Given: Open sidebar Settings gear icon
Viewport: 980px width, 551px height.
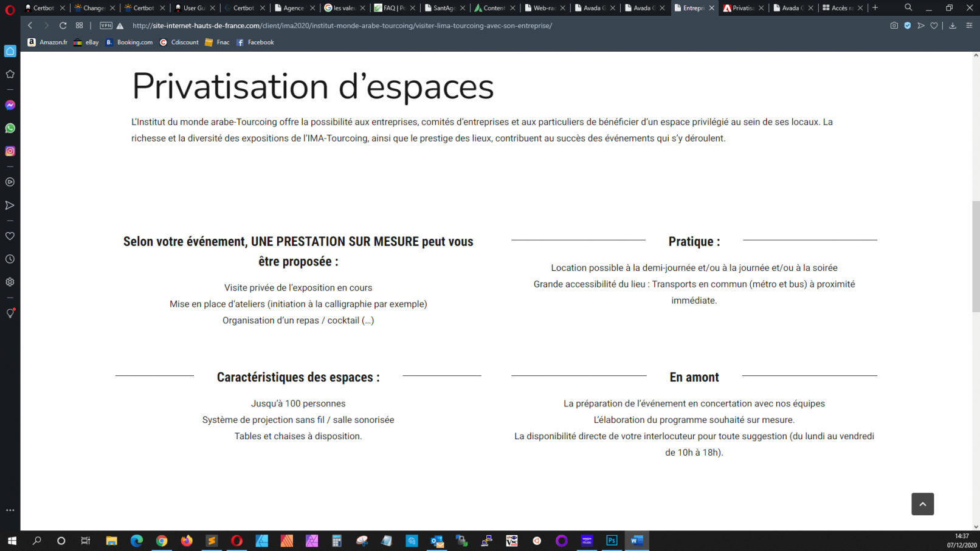Looking at the screenshot, I should point(10,282).
